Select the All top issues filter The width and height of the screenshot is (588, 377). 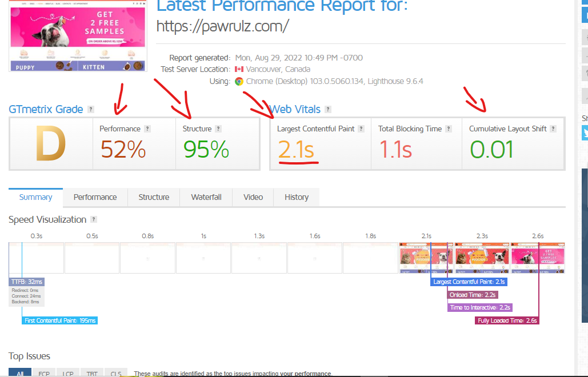(x=20, y=373)
